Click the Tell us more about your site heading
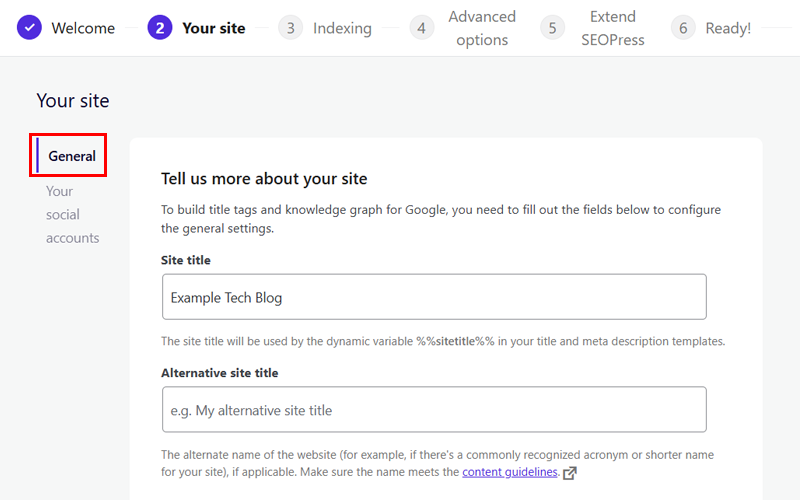The width and height of the screenshot is (800, 500). [x=264, y=179]
